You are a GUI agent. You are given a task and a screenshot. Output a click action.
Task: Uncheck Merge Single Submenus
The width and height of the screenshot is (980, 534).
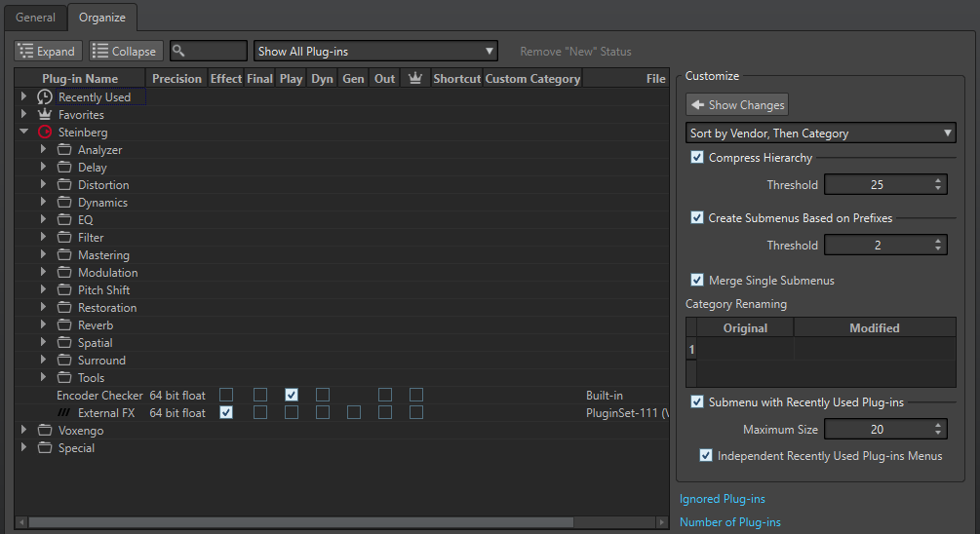click(697, 281)
